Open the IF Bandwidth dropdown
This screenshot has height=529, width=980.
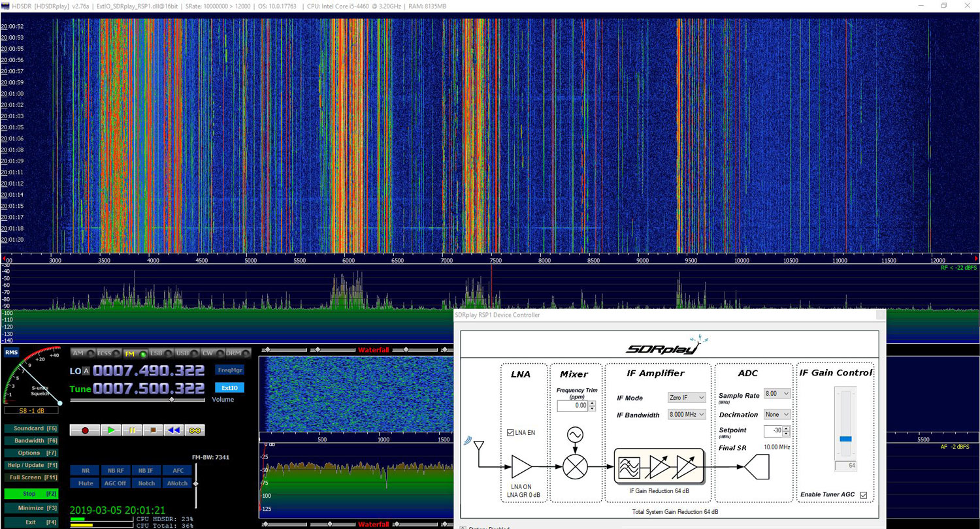(x=687, y=415)
